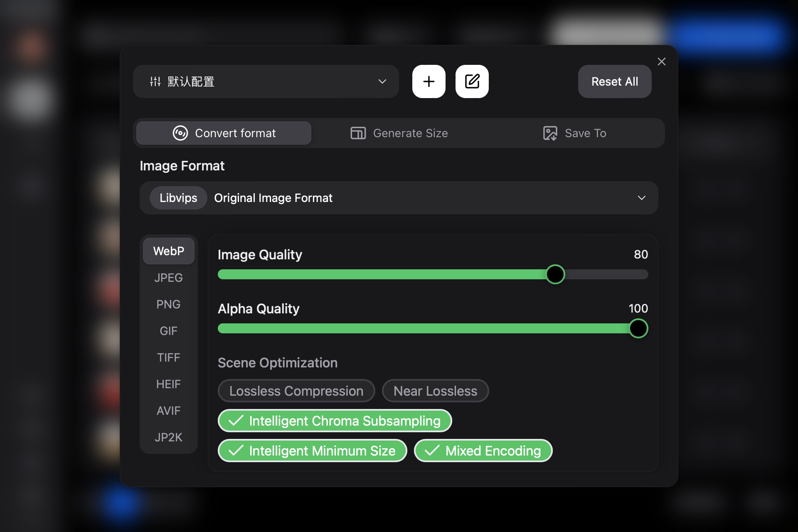Click the edit configuration pencil icon
The width and height of the screenshot is (798, 532).
(x=472, y=81)
